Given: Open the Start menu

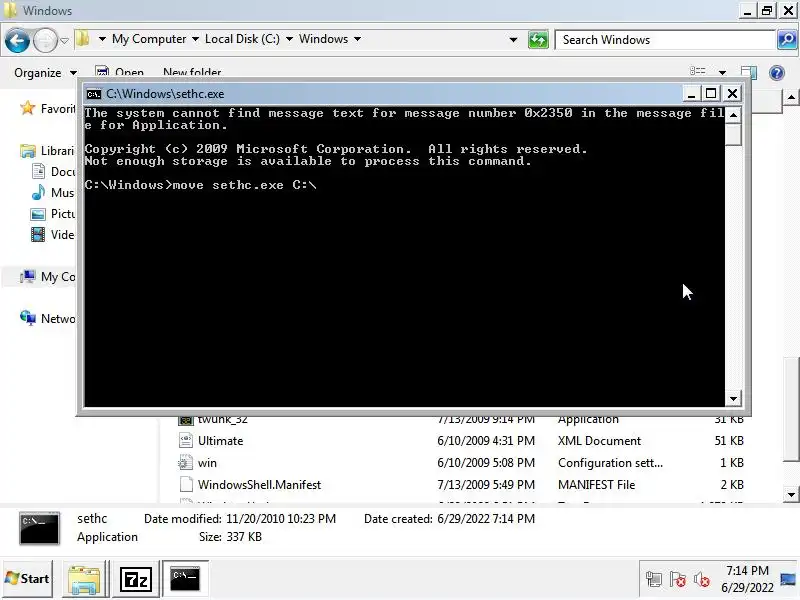Looking at the screenshot, I should (27, 579).
